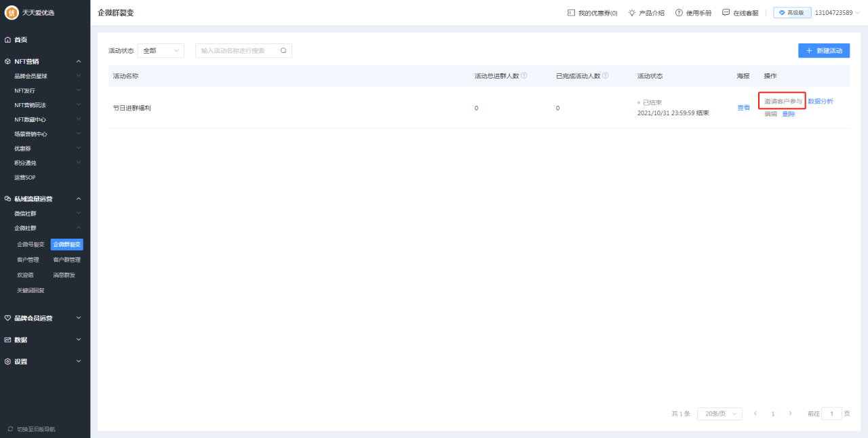The width and height of the screenshot is (868, 438).
Task: Open the 20条/页 page size dropdown
Action: [x=719, y=414]
